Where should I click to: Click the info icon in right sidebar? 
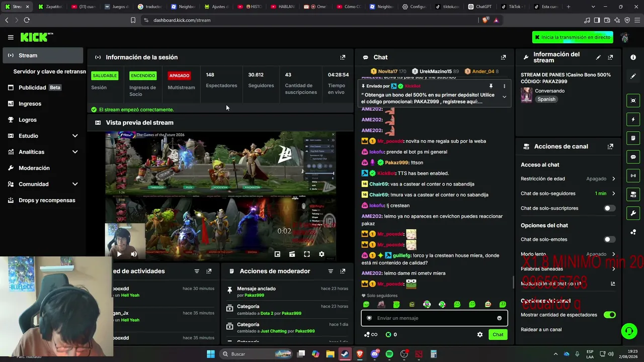tap(633, 57)
